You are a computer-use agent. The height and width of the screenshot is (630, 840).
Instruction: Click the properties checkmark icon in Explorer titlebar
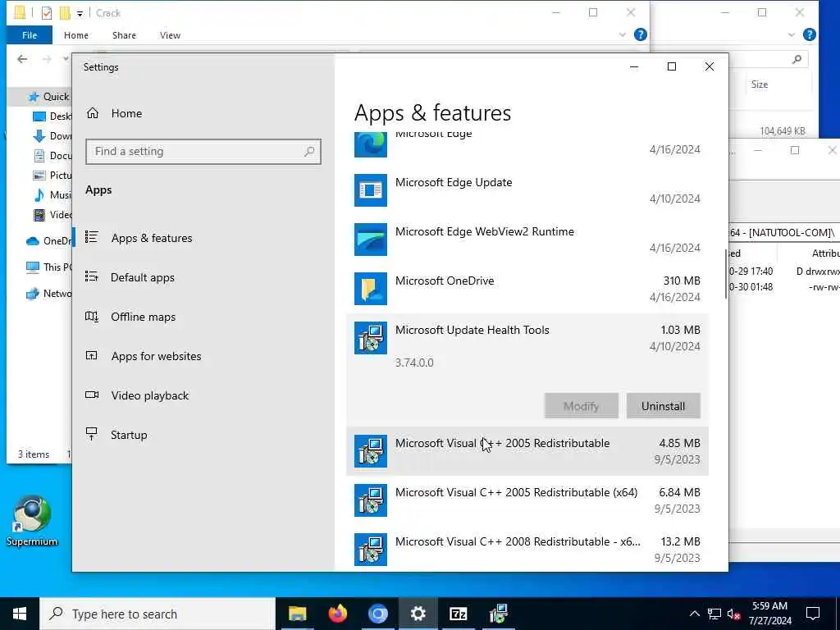click(47, 13)
